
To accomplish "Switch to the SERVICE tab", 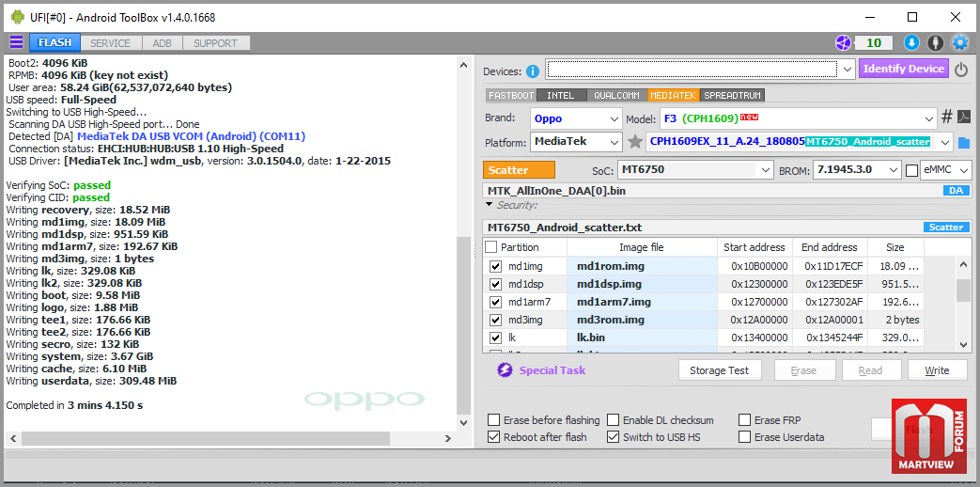I will click(110, 43).
